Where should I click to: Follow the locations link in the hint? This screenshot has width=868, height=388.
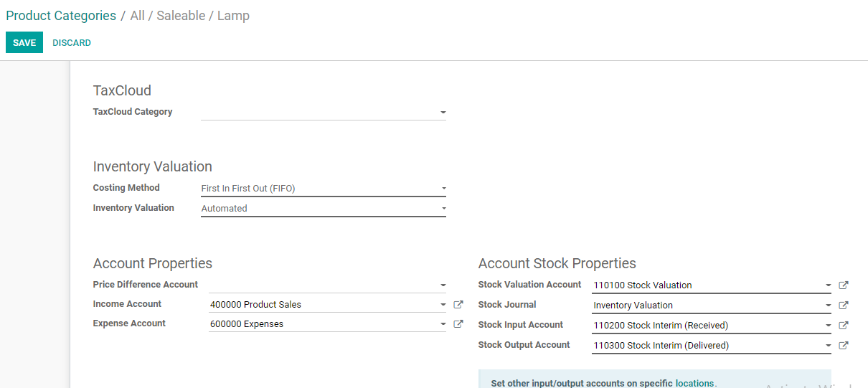click(x=694, y=383)
